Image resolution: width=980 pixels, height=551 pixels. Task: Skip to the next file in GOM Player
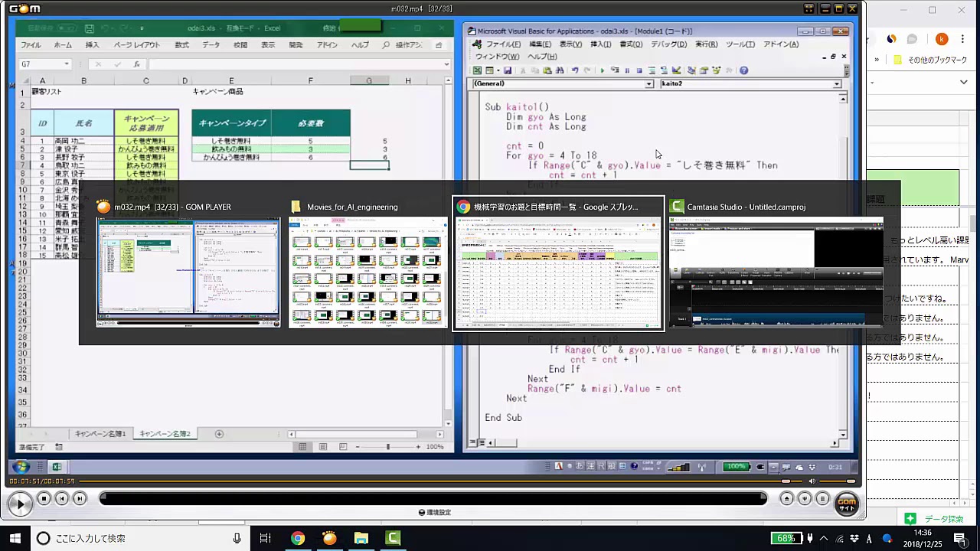80,499
